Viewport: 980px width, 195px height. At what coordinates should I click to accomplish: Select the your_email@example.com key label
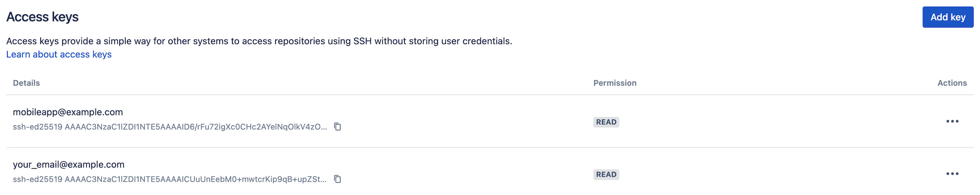(x=69, y=165)
